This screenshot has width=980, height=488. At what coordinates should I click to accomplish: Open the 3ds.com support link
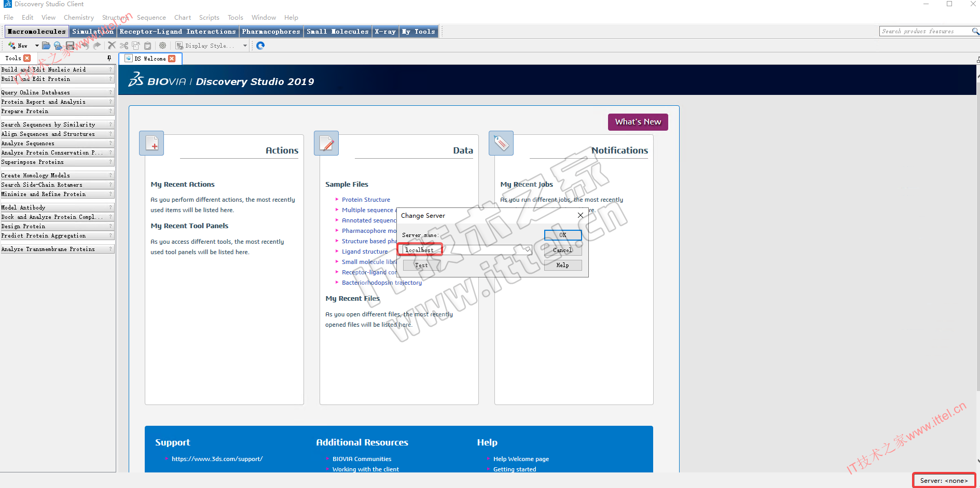(217, 459)
